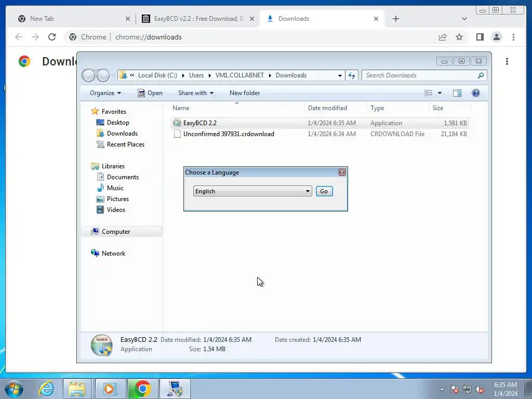
Task: Click the Open toolbar button
Action: 150,93
